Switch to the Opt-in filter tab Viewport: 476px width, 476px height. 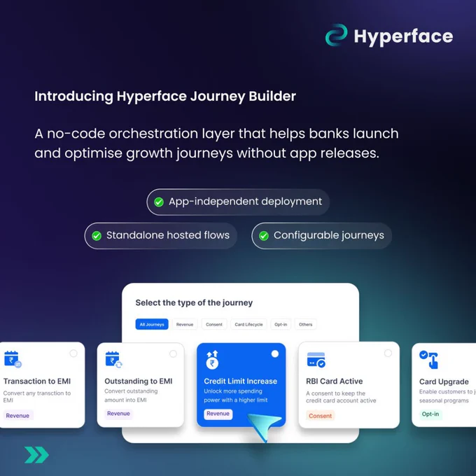pyautogui.click(x=281, y=324)
